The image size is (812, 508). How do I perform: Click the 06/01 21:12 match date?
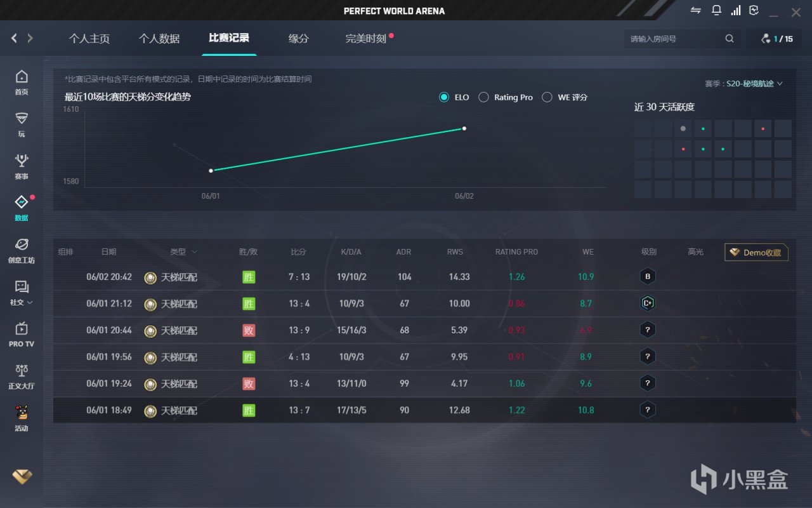109,304
